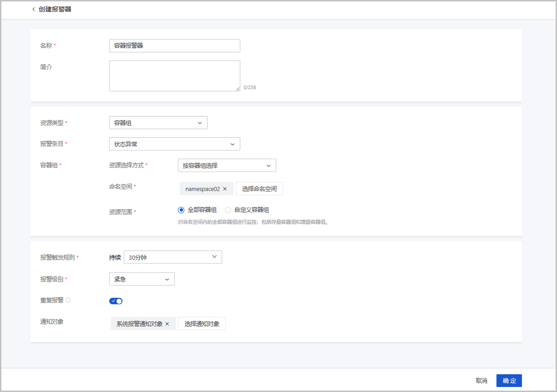The image size is (557, 392).
Task: Click the hint text beginning 对命名空间内的全部容器组
Action: pyautogui.click(x=253, y=222)
